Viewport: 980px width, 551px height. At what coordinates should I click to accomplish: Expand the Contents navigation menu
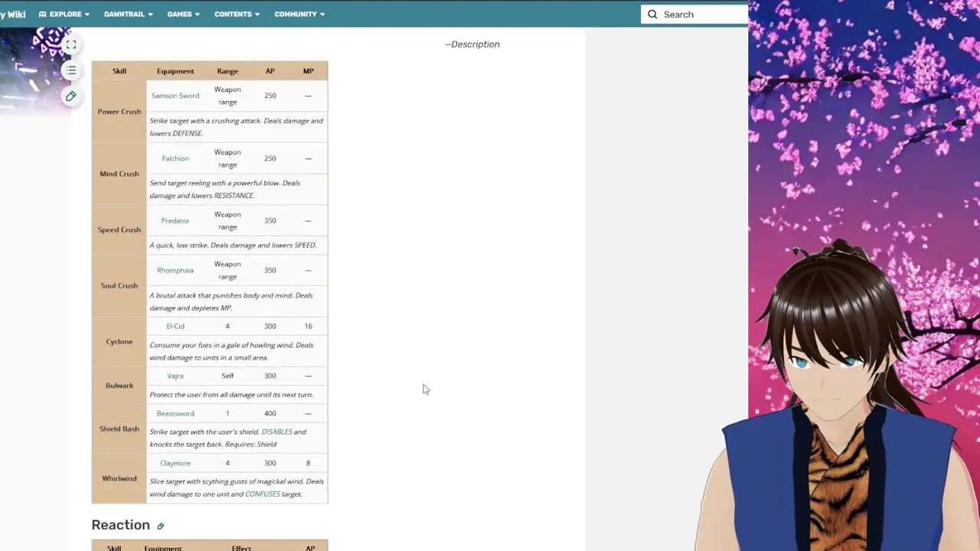(x=237, y=15)
